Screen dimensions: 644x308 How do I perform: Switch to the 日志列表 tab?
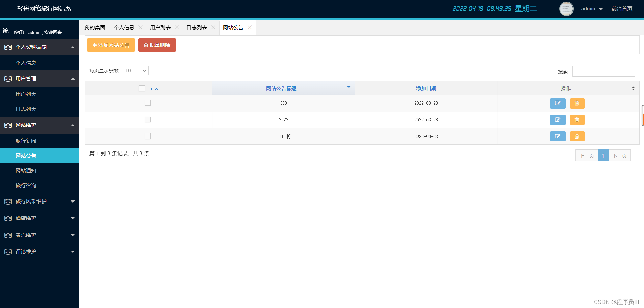tap(196, 27)
